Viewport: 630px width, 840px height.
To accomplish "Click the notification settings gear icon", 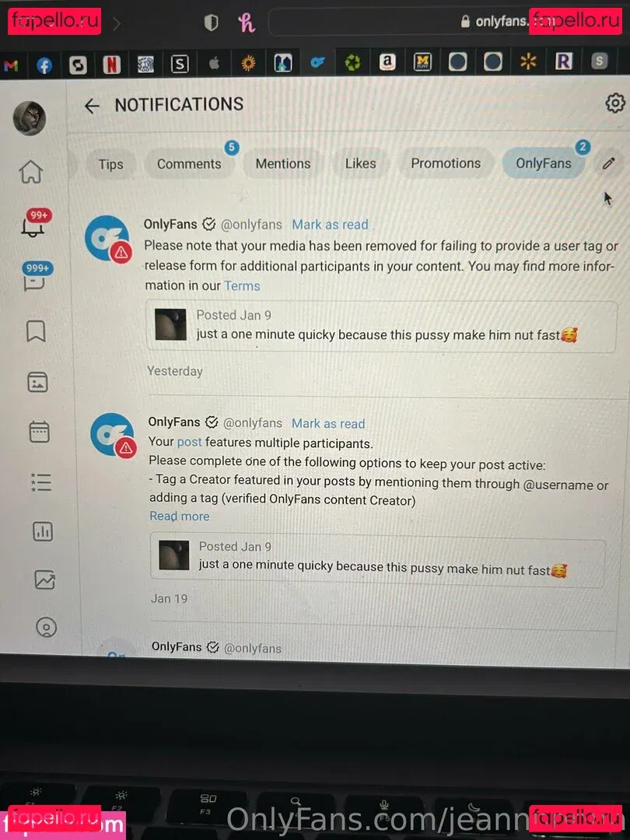I will (615, 103).
